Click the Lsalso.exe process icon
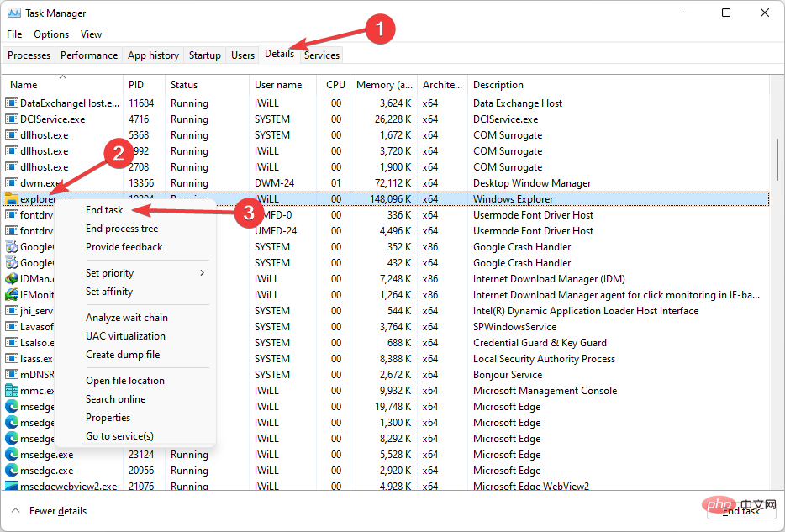This screenshot has width=785, height=532. tap(12, 343)
